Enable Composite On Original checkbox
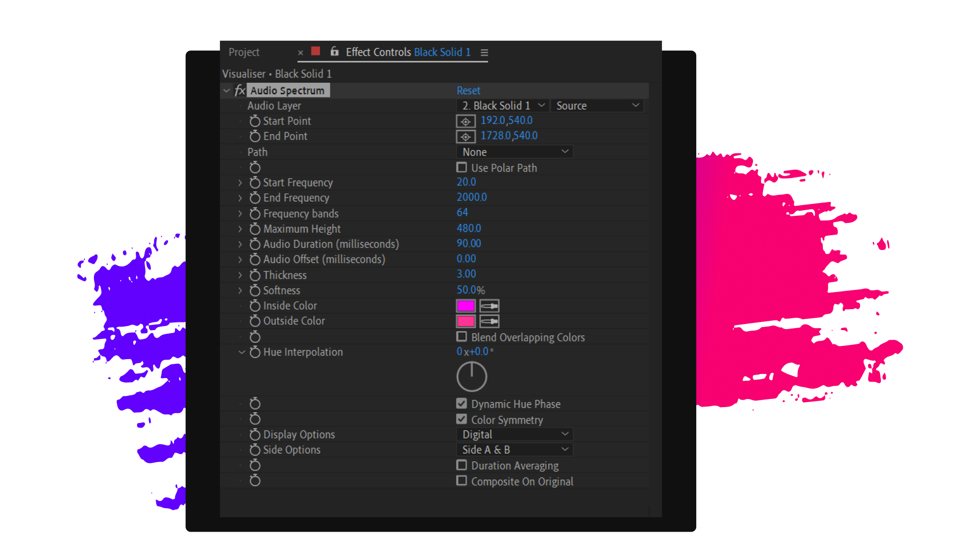This screenshot has height=551, width=980. coord(461,481)
